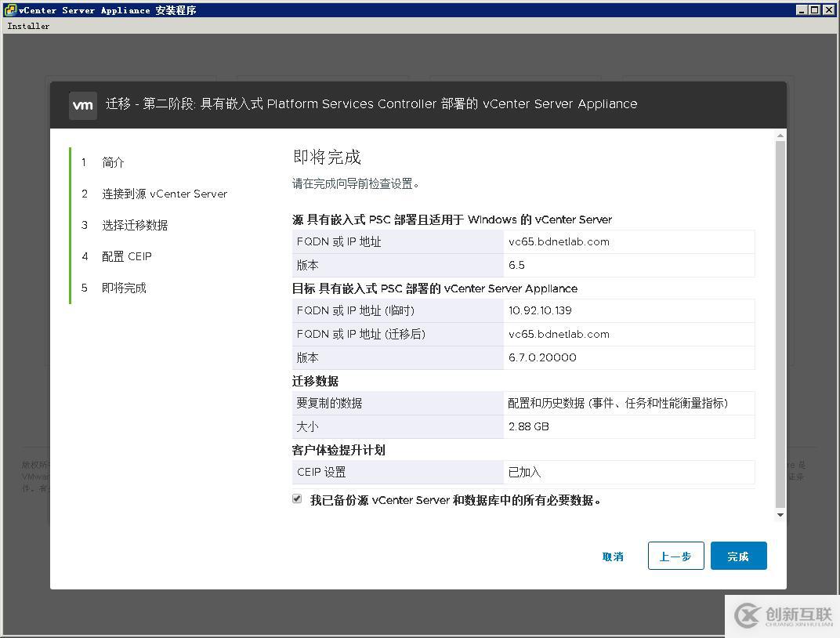Click FQDN (迁移后) value vc65.bdnetlab.com

tap(559, 334)
